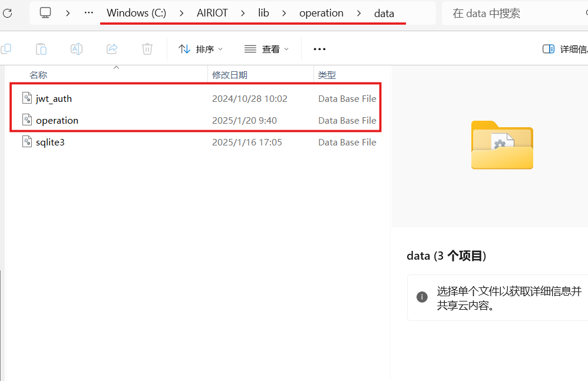Toggle the details pane button

click(563, 49)
